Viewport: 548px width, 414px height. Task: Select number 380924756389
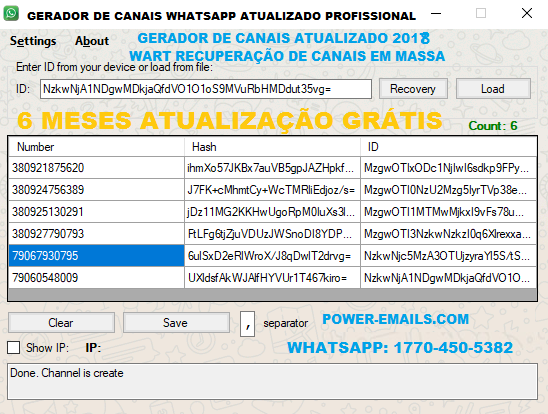[x=96, y=190]
